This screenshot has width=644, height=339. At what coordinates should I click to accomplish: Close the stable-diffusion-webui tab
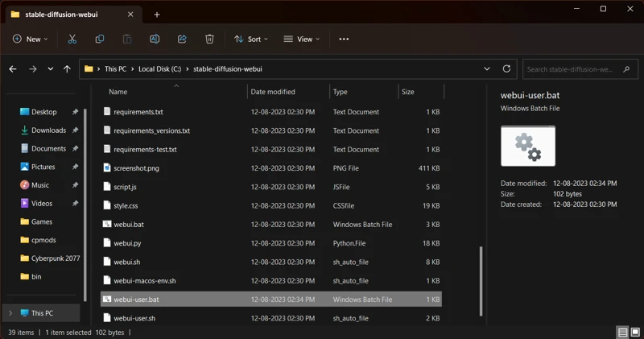click(x=130, y=14)
